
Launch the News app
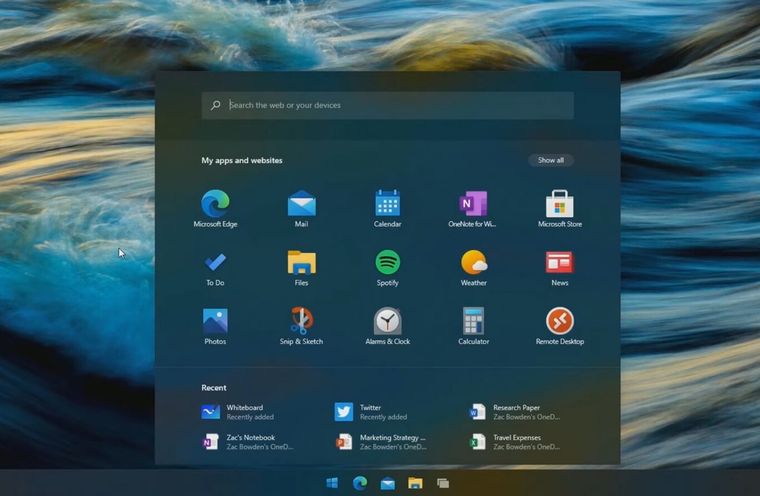(560, 268)
